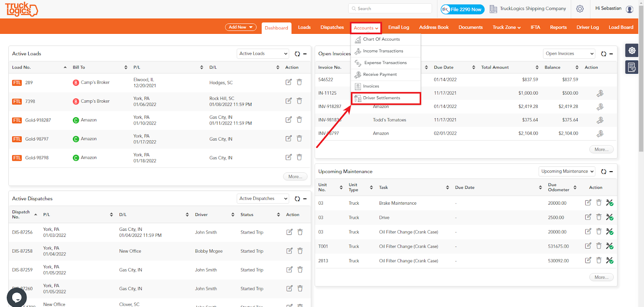
Task: Edit load 289 in Active Loads
Action: (289, 82)
